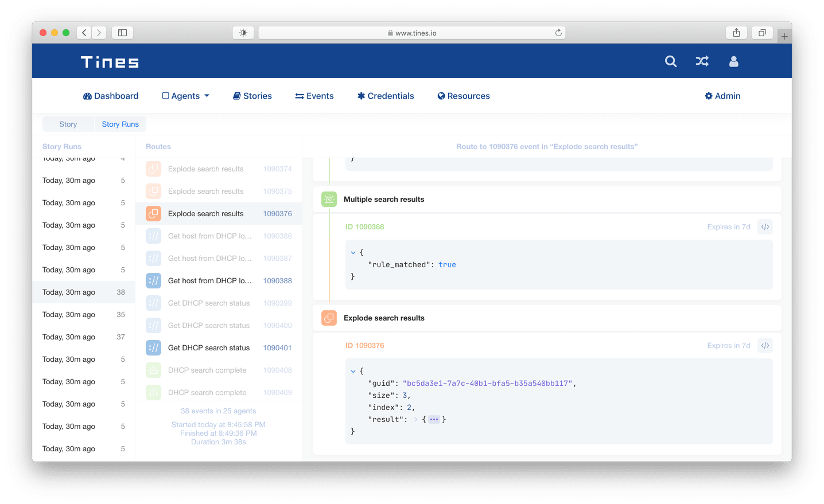Viewport: 824px width, 504px height.
Task: Click the shuffle icon in header
Action: pos(702,61)
